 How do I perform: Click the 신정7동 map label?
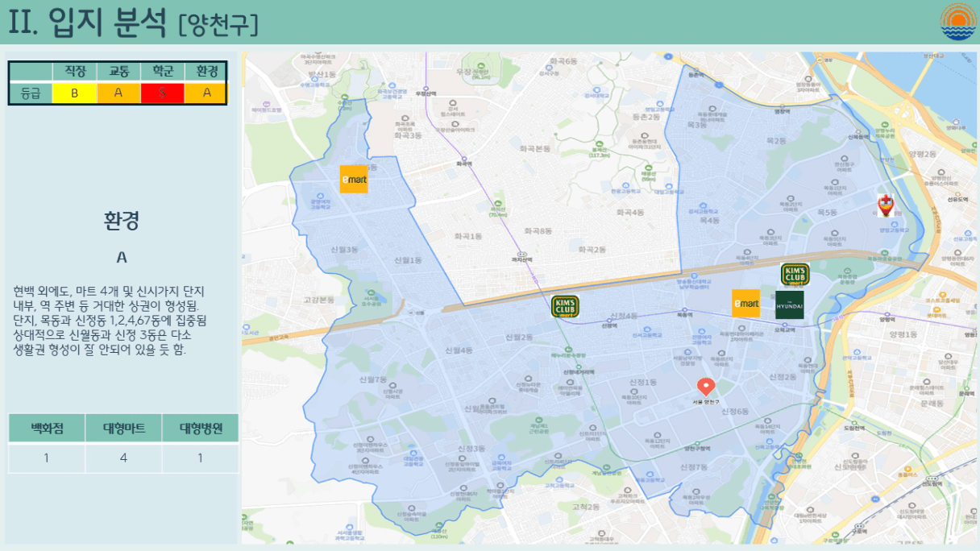point(694,467)
